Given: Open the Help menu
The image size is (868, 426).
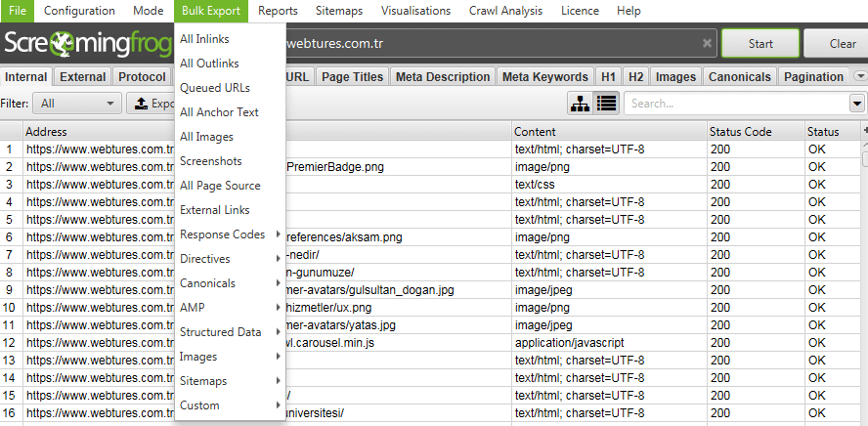Looking at the screenshot, I should click(x=629, y=11).
